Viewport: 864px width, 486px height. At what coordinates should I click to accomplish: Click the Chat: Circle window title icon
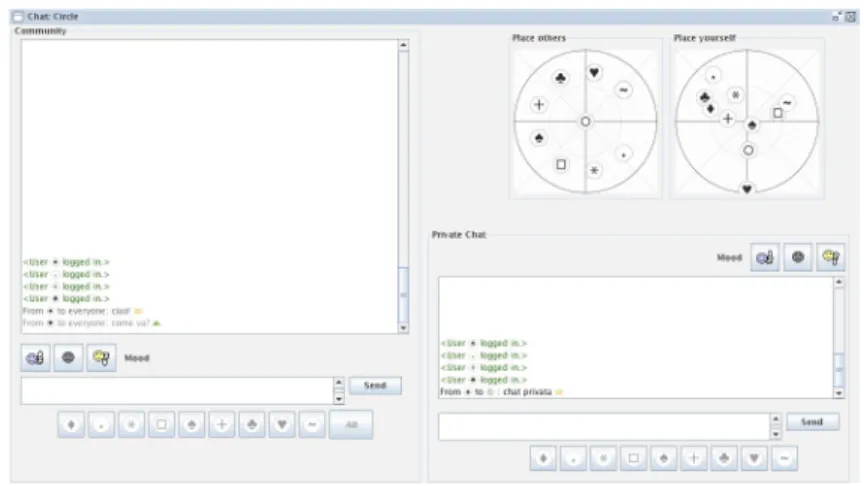click(18, 17)
